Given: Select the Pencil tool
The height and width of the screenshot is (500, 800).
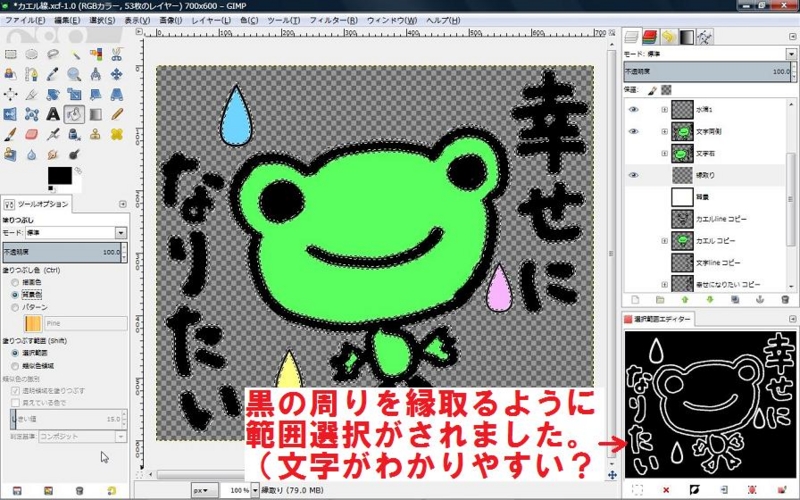Looking at the screenshot, I should coord(117,114).
